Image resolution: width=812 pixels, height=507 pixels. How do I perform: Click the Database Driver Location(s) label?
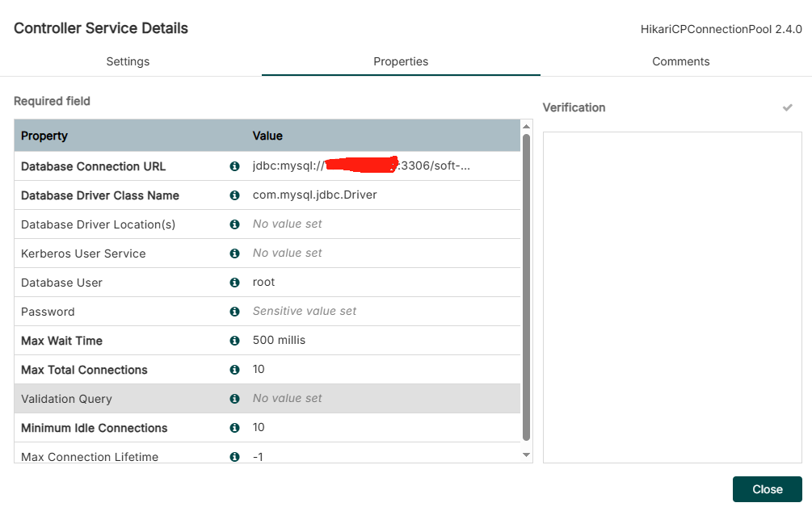(x=99, y=224)
